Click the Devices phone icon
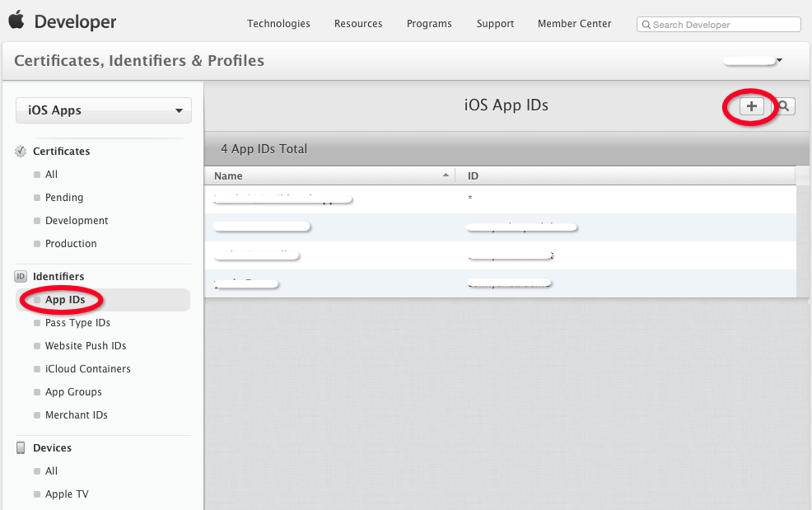 (21, 448)
